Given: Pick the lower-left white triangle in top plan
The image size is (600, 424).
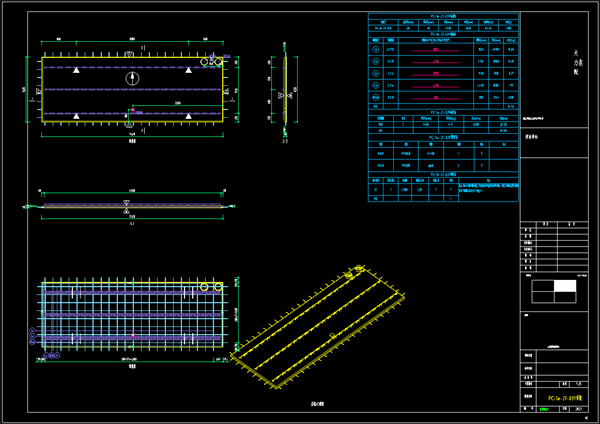Looking at the screenshot, I should (x=76, y=116).
